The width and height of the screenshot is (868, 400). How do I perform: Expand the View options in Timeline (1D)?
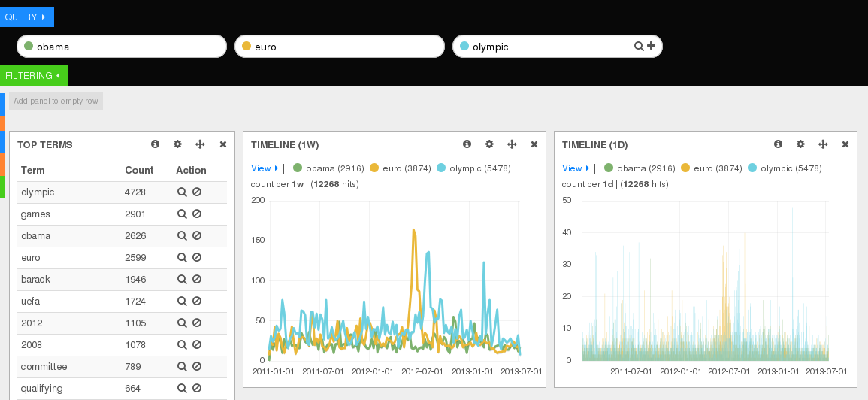point(576,168)
